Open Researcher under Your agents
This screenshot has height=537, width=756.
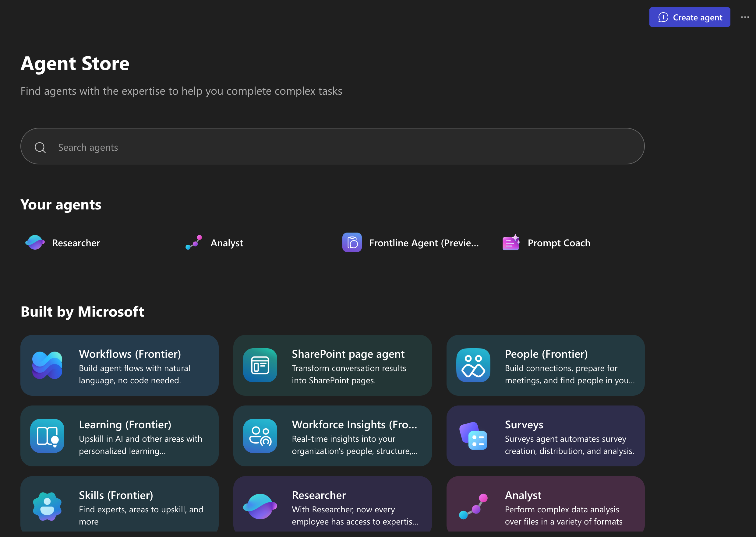point(76,243)
